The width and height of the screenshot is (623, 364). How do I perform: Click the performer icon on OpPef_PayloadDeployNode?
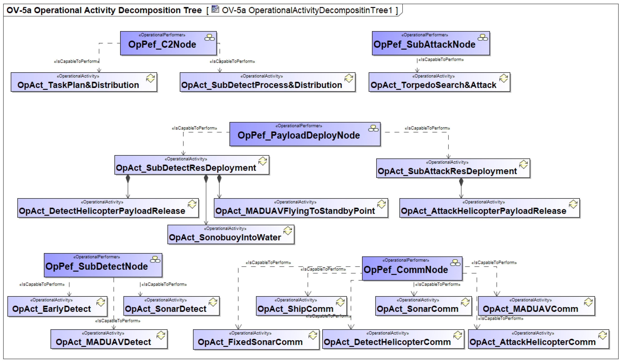tap(373, 128)
